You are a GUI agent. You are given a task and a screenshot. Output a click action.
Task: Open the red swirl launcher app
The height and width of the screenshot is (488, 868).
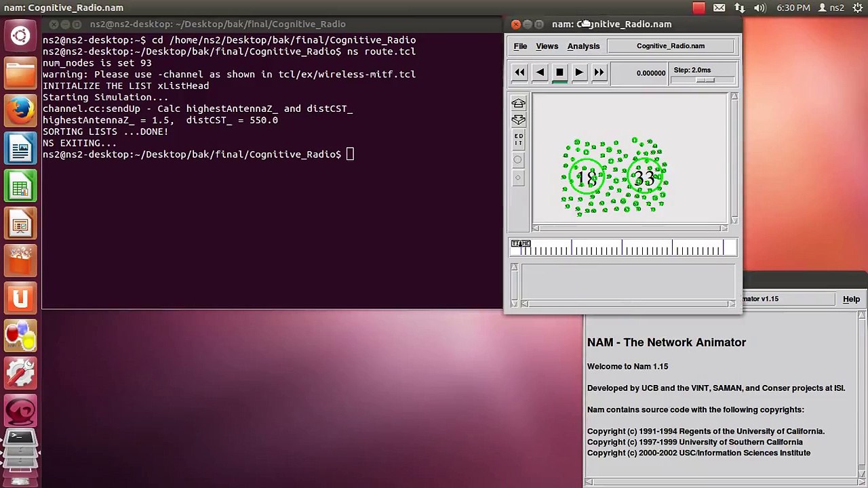[x=20, y=411]
